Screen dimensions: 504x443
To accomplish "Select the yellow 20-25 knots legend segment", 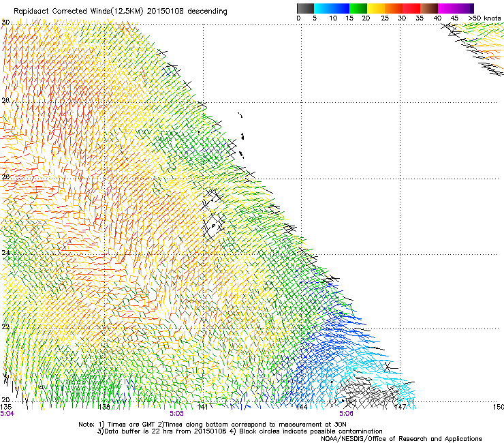I will point(376,8).
